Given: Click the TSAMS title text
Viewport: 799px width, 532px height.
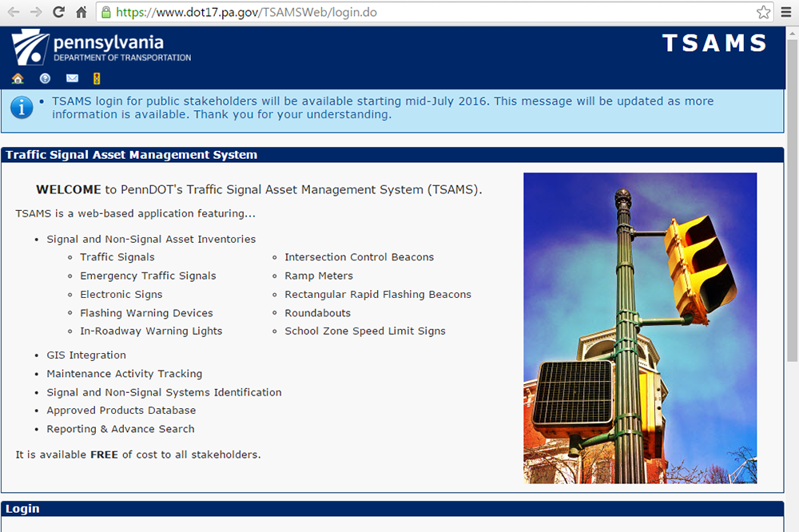Looking at the screenshot, I should (x=714, y=43).
